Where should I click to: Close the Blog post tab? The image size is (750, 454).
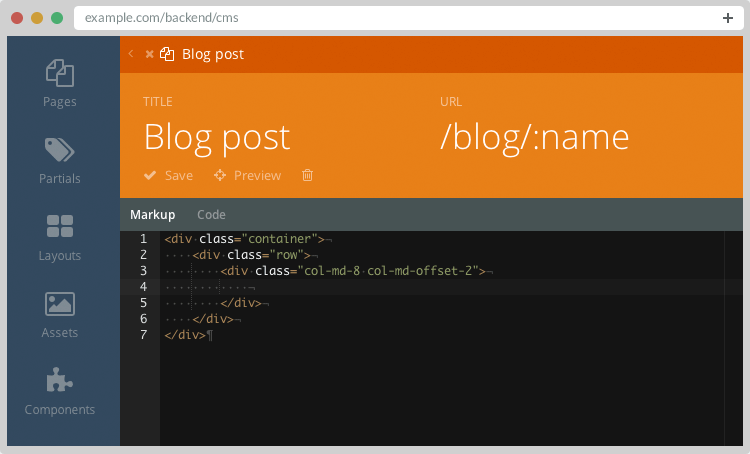point(149,54)
